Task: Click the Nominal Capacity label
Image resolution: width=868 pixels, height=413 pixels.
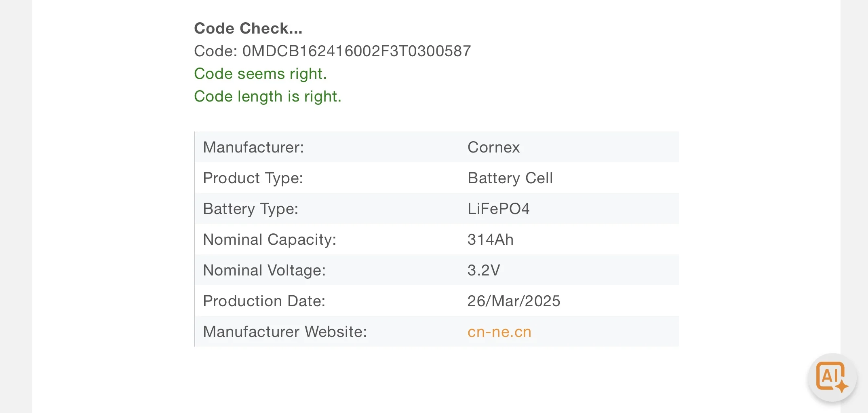Action: 270,239
